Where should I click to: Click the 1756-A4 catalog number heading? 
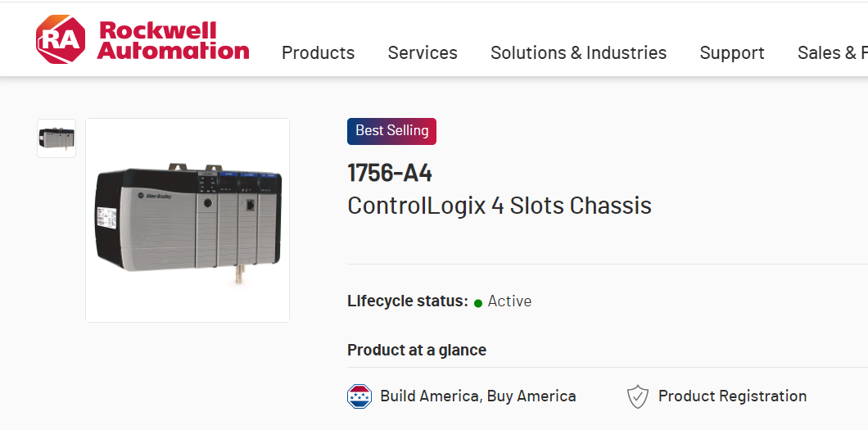[x=390, y=173]
